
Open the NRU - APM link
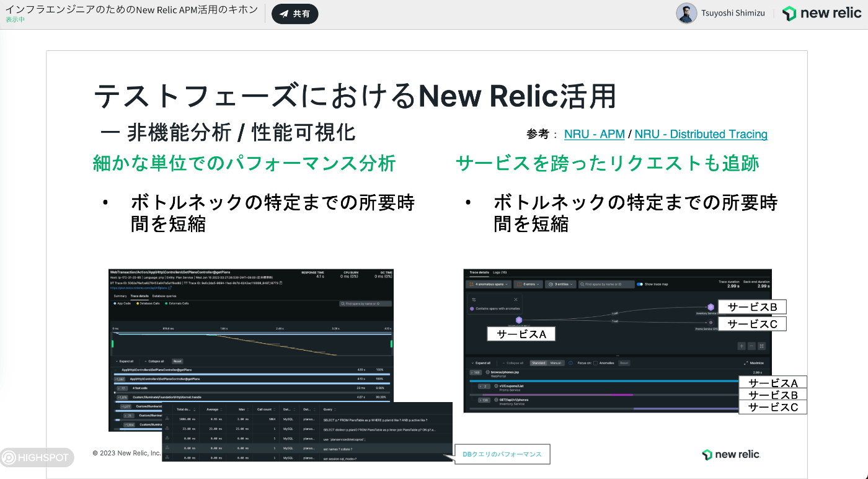click(x=595, y=134)
